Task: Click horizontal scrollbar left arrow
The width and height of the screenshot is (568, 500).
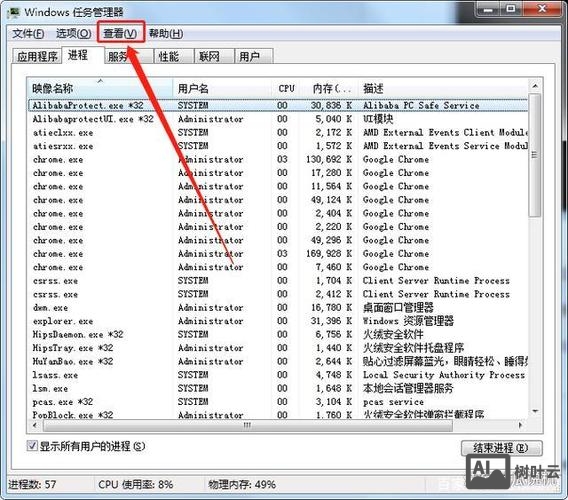Action: pos(35,425)
